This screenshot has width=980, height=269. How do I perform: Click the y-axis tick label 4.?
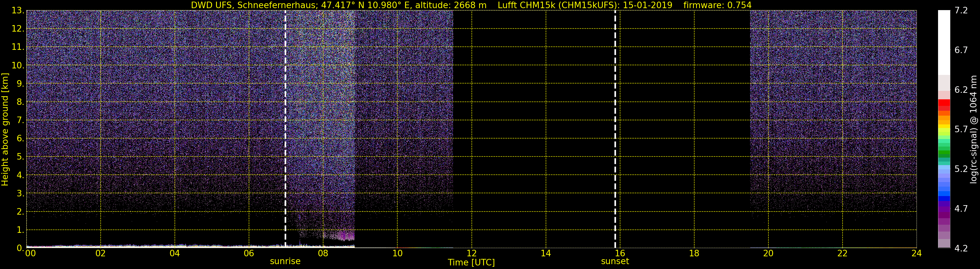click(20, 175)
